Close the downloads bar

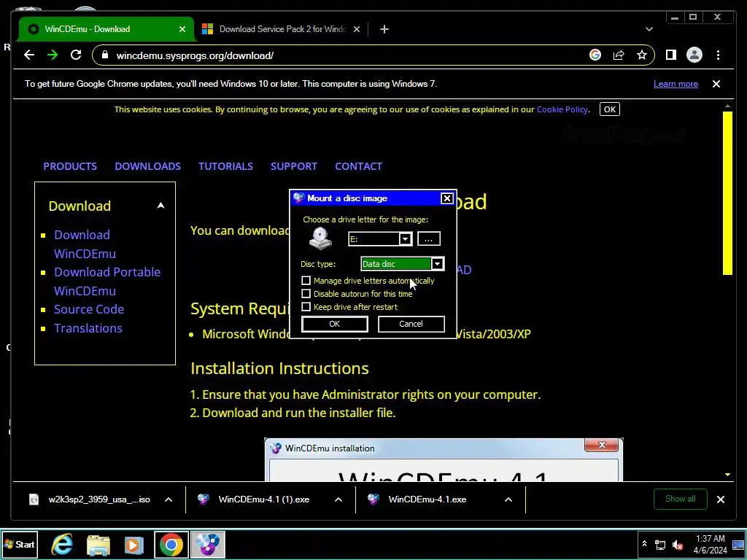coord(720,499)
